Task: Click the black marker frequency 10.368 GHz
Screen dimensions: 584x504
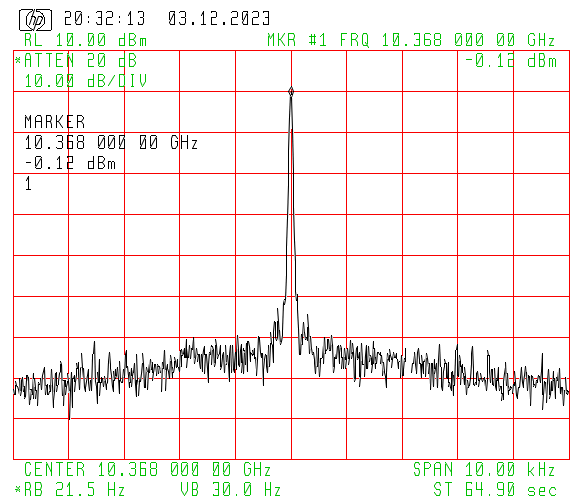Action: click(x=111, y=143)
